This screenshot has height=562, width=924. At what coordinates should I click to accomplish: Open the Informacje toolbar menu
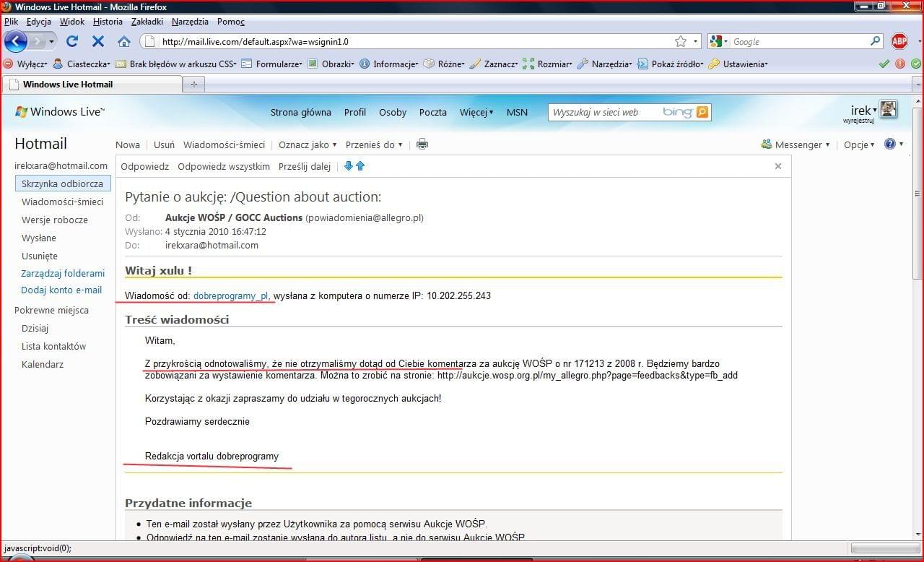(x=389, y=64)
